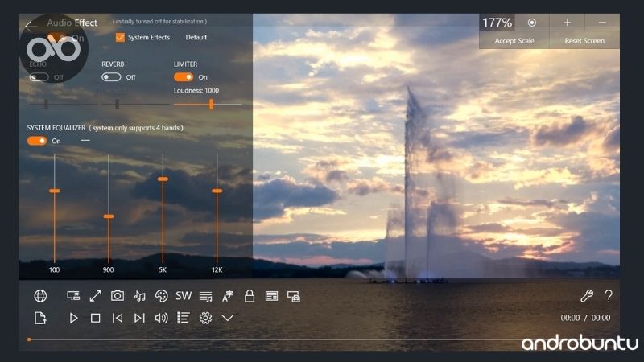Click the dash button beside equalizer On
Screen dimensions: 644x362
click(x=85, y=140)
